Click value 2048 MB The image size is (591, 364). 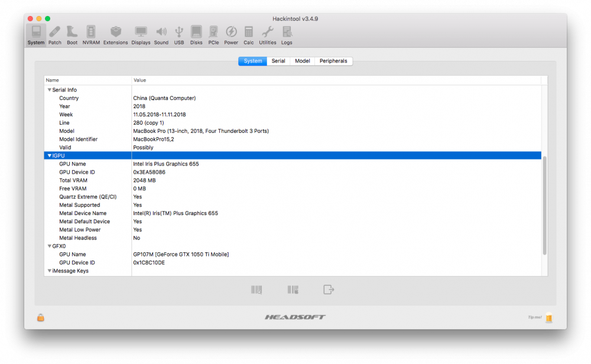144,180
